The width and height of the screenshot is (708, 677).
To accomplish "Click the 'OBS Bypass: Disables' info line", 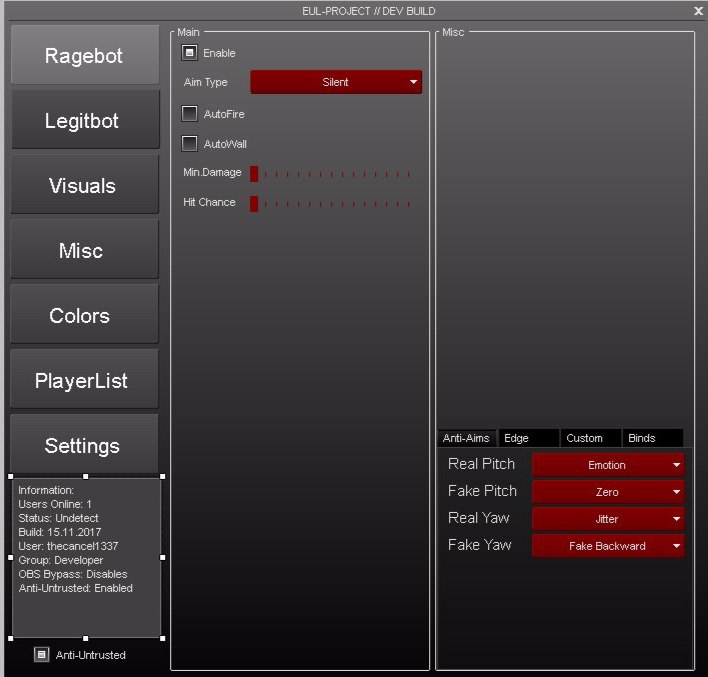I will [73, 574].
